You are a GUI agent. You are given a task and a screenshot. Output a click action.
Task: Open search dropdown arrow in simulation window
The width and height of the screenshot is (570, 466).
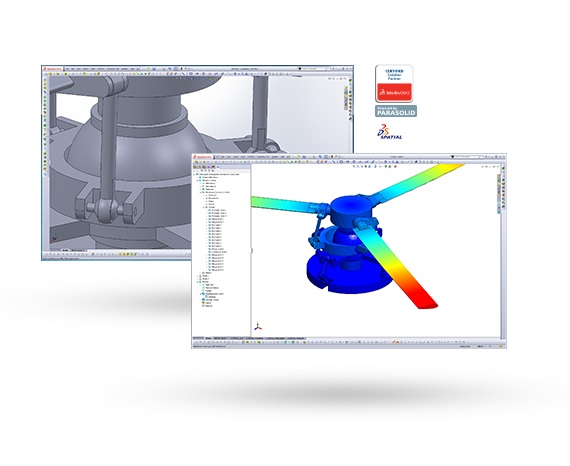click(x=453, y=157)
